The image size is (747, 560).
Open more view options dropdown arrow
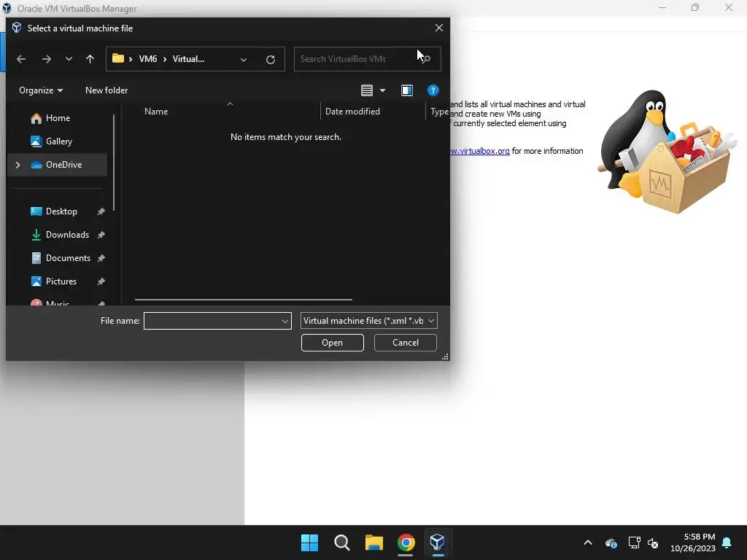pyautogui.click(x=382, y=90)
